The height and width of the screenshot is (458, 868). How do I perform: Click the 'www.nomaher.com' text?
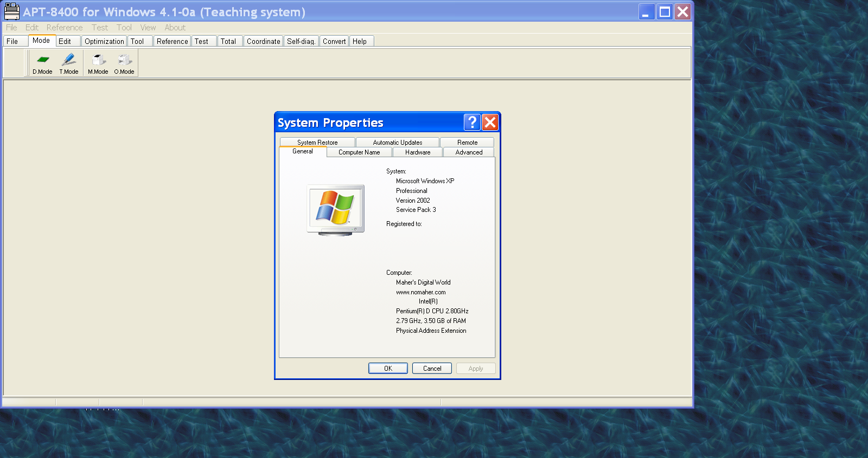(420, 292)
